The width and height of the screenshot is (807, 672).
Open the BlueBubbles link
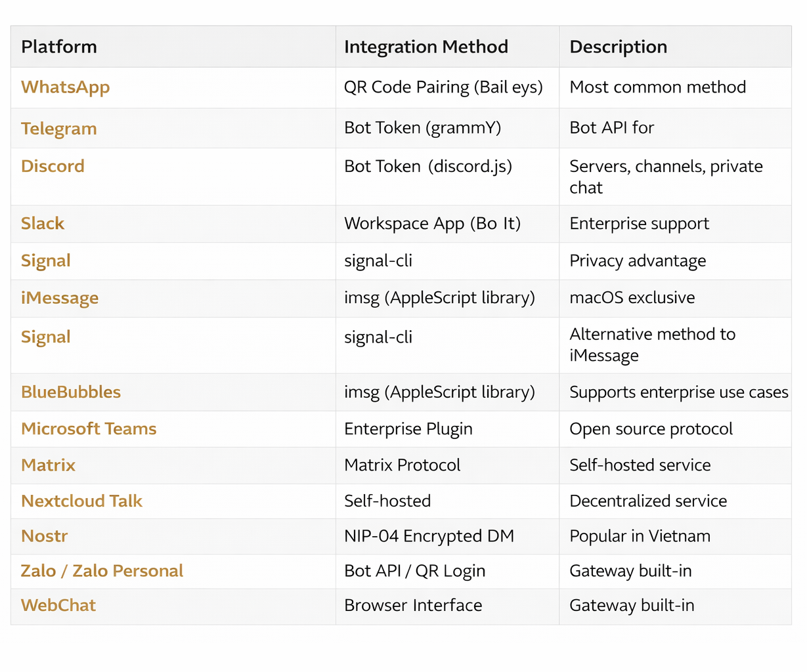coord(71,392)
